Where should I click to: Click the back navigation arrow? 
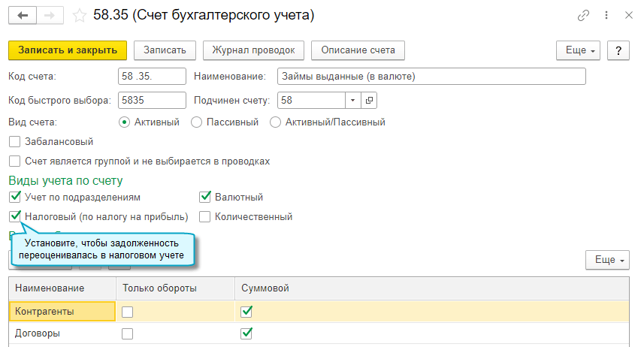point(22,15)
